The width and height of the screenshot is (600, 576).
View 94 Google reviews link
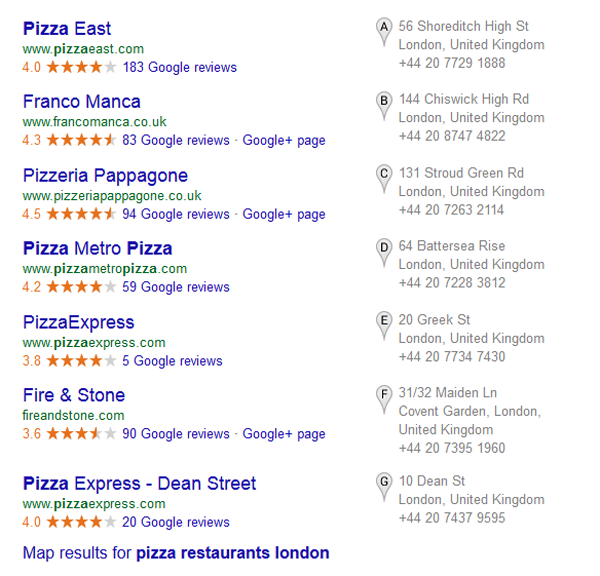176,214
